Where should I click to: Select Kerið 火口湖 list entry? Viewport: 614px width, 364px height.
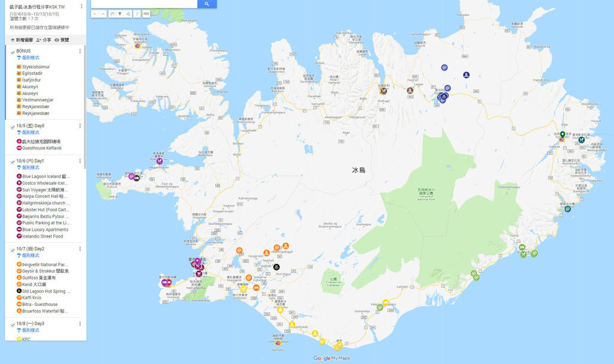tap(34, 284)
